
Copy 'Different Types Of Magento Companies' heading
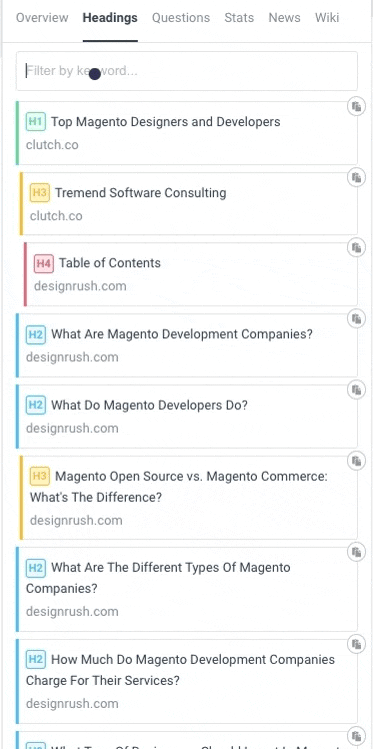point(356,552)
